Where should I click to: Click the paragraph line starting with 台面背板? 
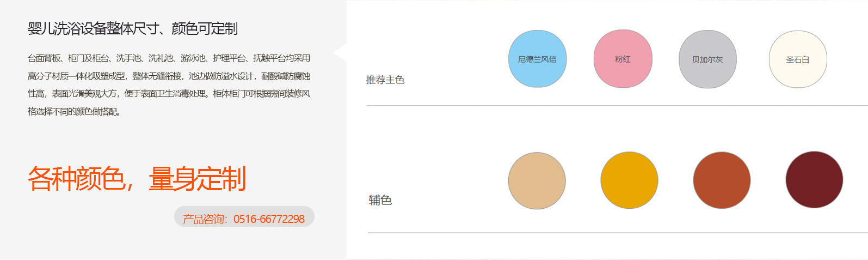click(x=169, y=58)
